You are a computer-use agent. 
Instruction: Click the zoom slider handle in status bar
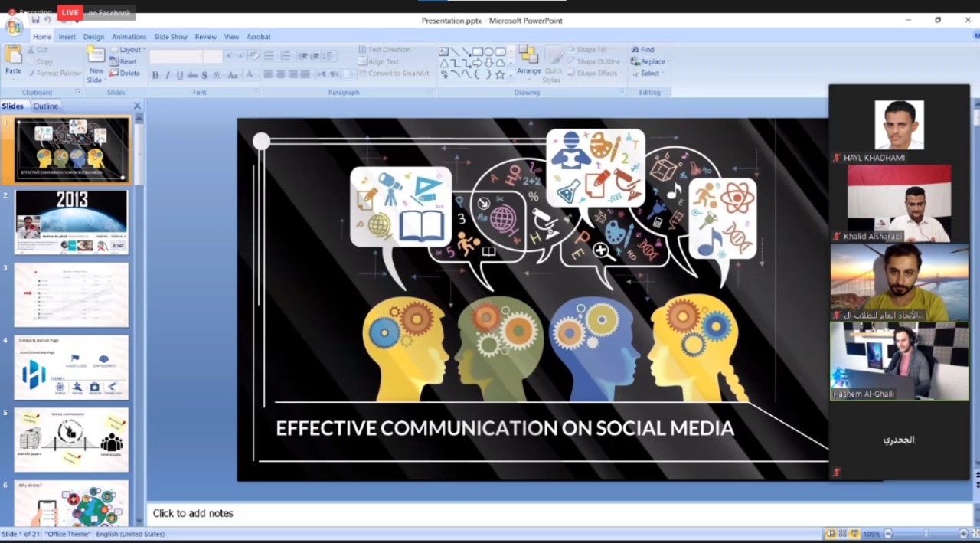tap(925, 534)
